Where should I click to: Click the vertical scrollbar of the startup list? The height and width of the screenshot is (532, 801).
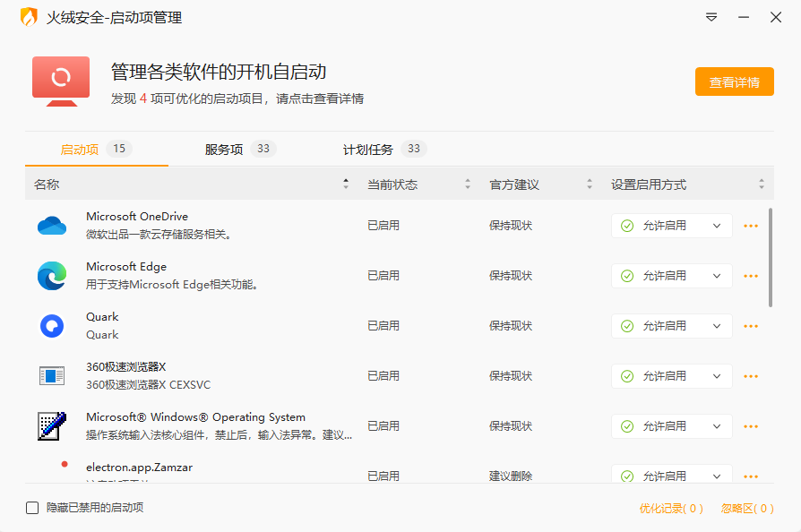point(771,257)
